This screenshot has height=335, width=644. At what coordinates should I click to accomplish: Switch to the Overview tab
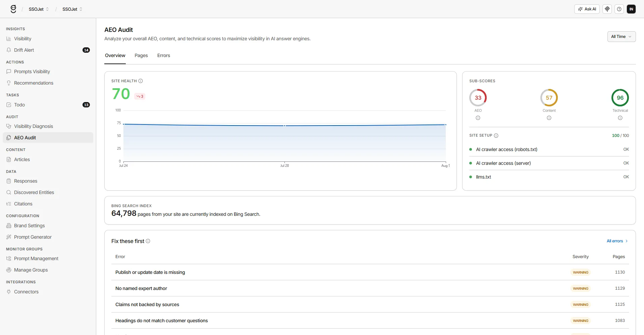click(115, 56)
